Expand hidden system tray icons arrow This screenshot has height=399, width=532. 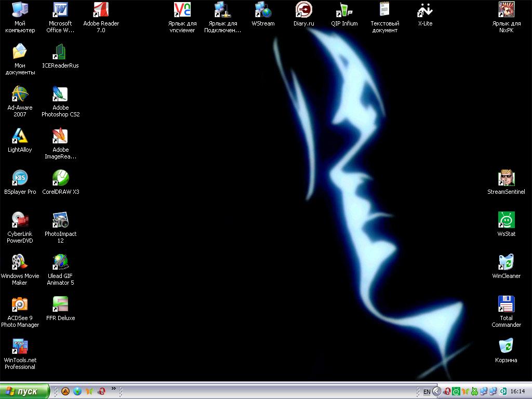(437, 392)
